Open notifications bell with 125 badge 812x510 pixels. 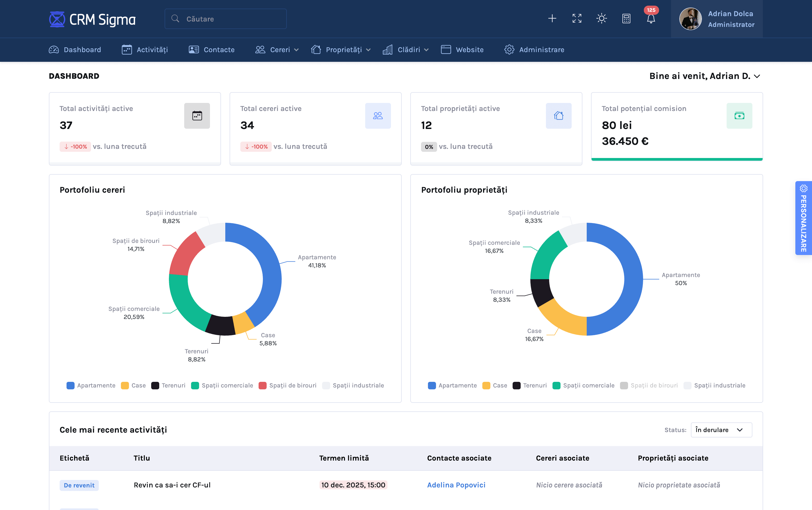(651, 19)
